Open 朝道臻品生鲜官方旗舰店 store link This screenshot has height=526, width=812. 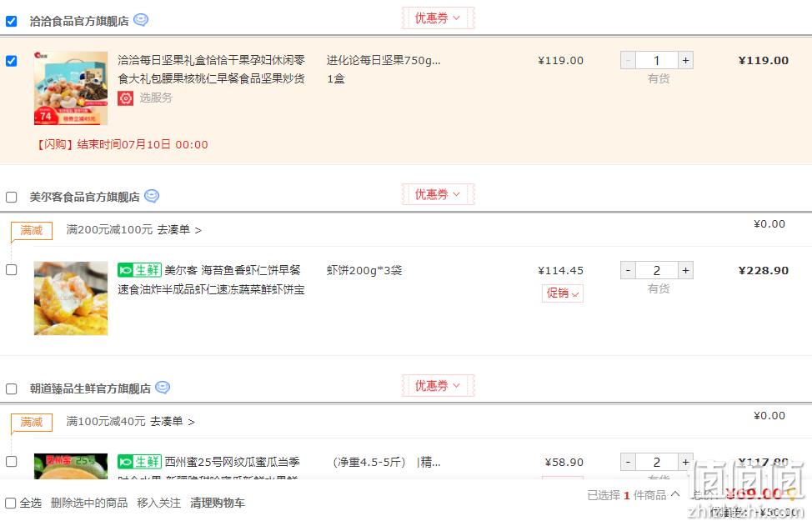(90, 388)
